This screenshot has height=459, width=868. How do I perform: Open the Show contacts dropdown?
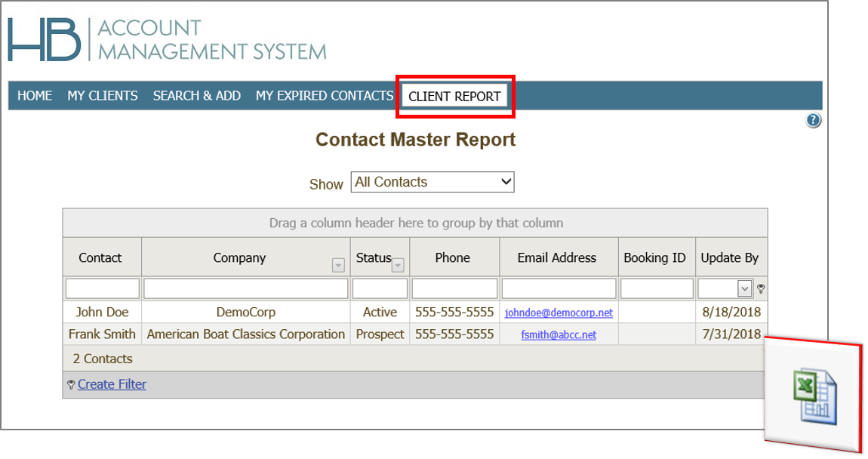(432, 182)
